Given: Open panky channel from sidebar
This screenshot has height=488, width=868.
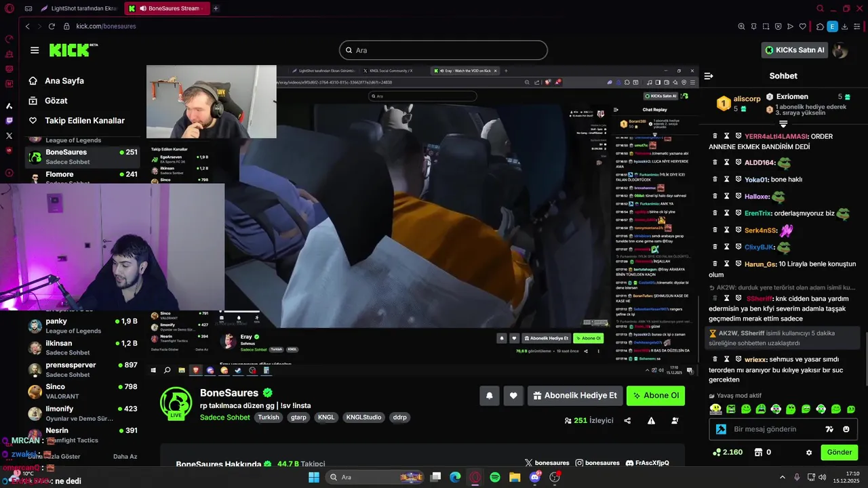Looking at the screenshot, I should pos(82,325).
